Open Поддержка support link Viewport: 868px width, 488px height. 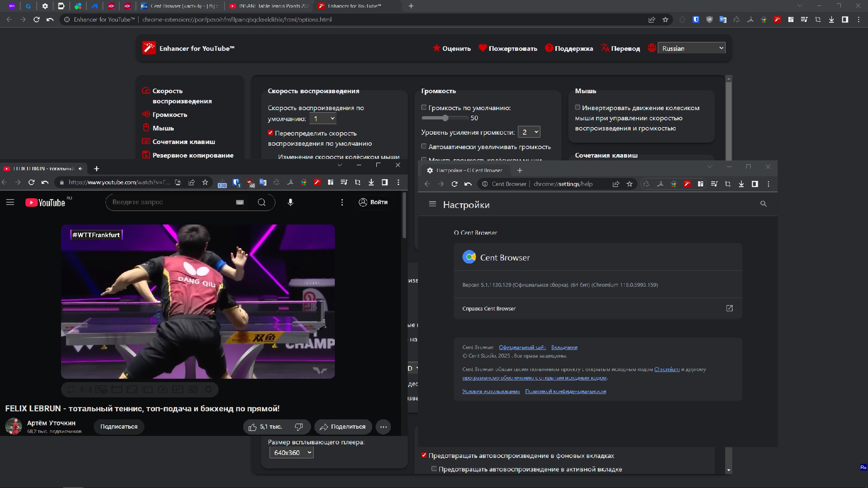pyautogui.click(x=569, y=48)
